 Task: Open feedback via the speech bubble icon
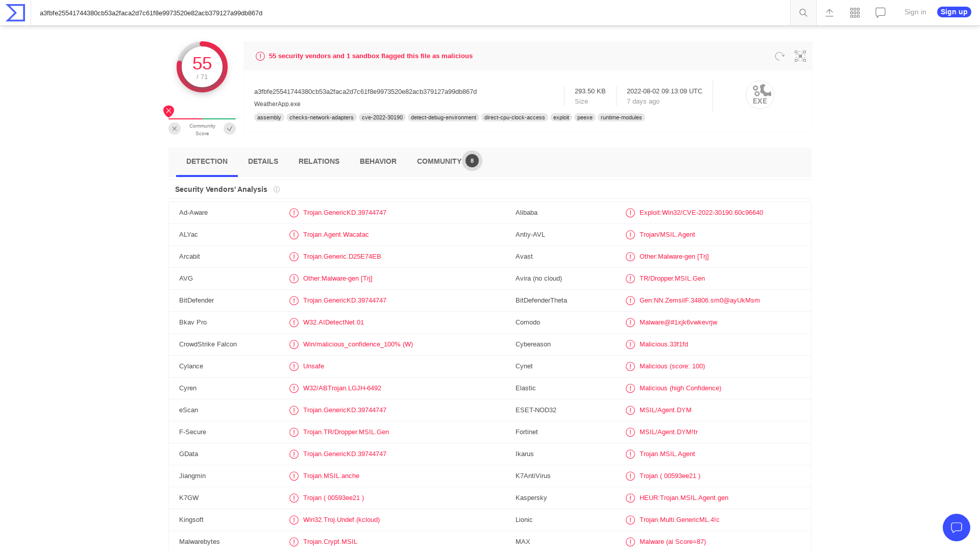point(880,12)
